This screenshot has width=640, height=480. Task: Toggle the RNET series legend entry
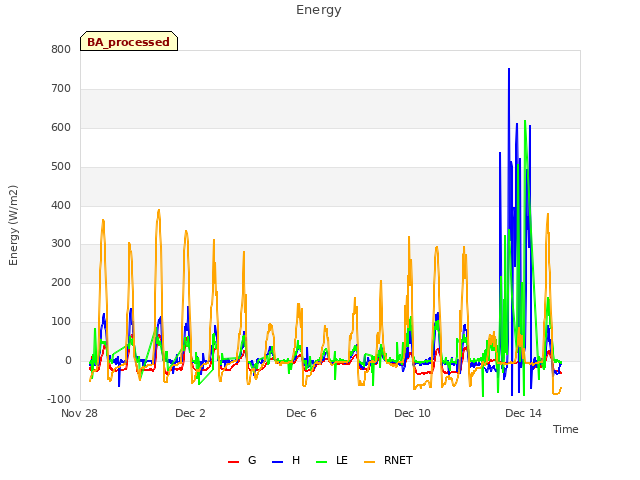pos(388,460)
